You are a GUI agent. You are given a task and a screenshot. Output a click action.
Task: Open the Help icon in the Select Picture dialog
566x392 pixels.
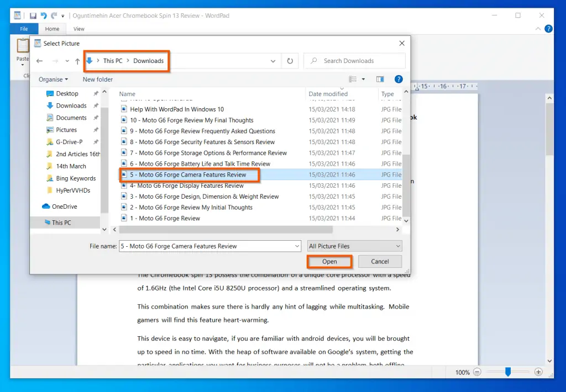coord(399,79)
